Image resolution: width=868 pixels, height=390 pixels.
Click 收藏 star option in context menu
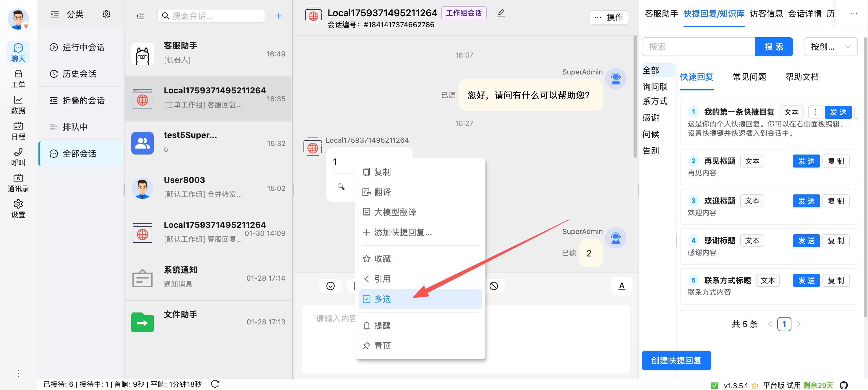pos(382,259)
